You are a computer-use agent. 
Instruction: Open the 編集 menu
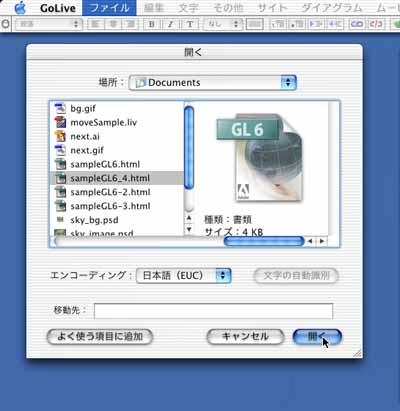[x=154, y=8]
